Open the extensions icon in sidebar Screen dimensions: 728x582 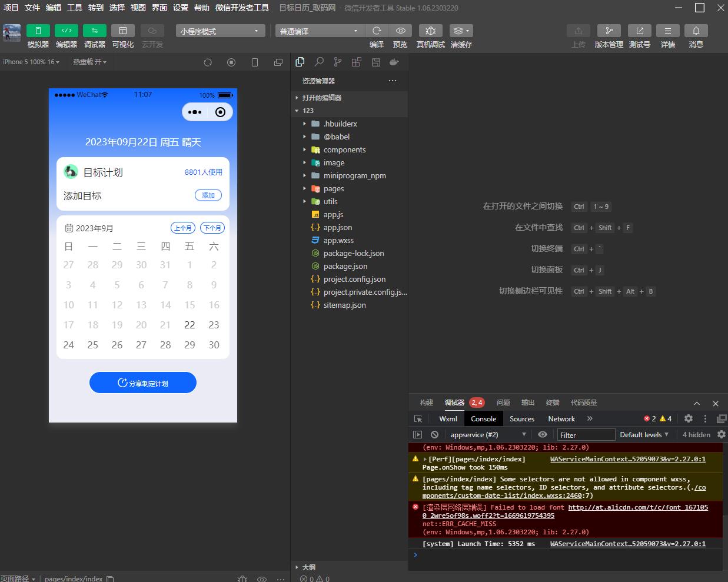[357, 62]
